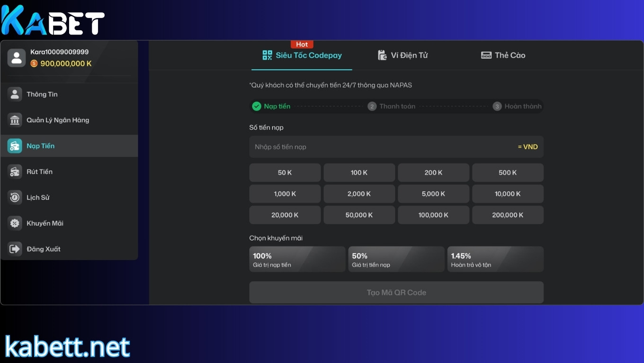Select the 500 K deposit amount
The height and width of the screenshot is (363, 644).
click(508, 173)
